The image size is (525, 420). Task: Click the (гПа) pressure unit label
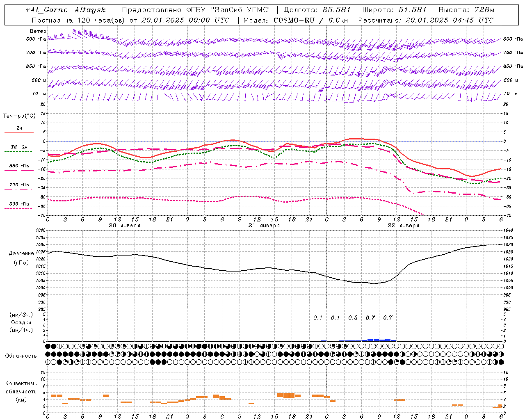pos(21,262)
